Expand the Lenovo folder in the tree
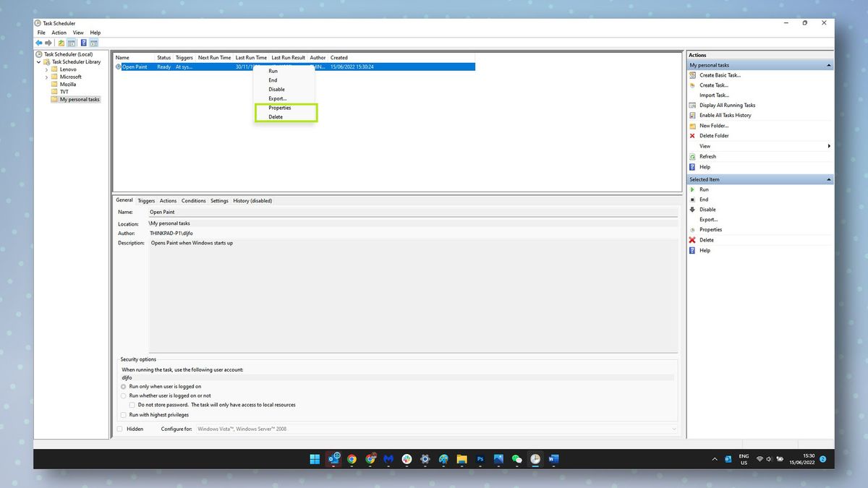 tap(46, 69)
